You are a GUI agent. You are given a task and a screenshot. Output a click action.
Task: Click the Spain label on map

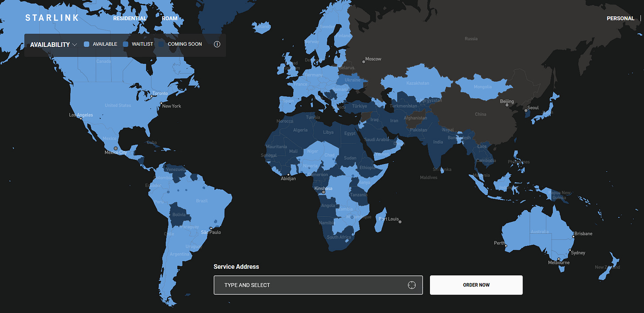click(288, 101)
